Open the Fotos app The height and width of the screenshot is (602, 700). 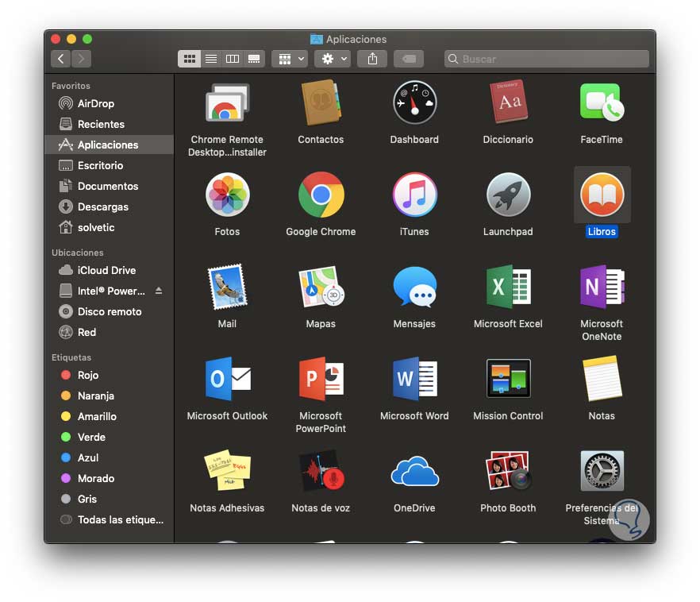(x=227, y=195)
